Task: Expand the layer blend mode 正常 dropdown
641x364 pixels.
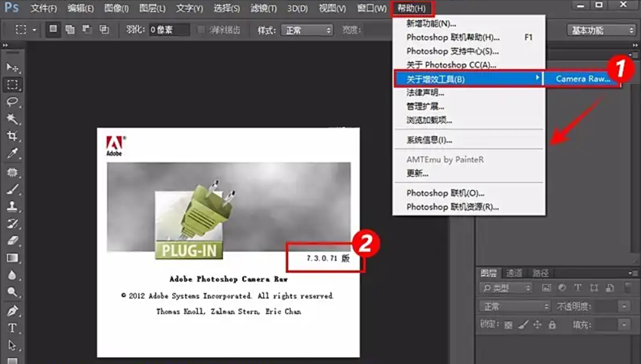Action: 513,307
